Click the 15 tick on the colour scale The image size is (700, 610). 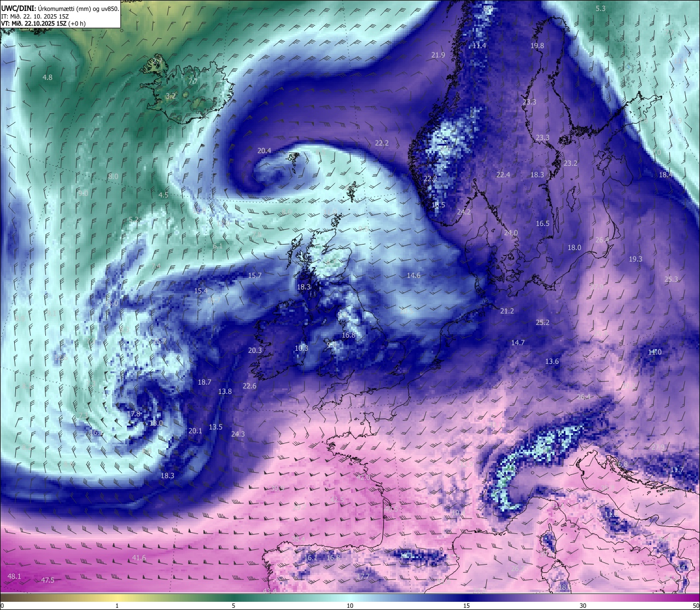[x=466, y=606]
